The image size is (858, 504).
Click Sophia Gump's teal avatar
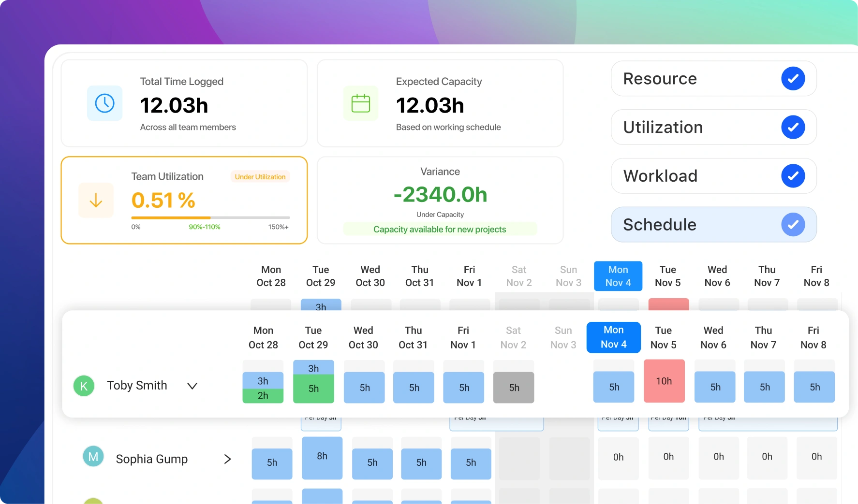(93, 456)
